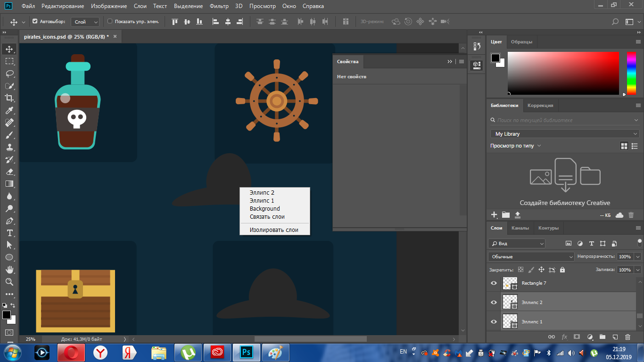This screenshot has height=362, width=644.
Task: Click the foreground color swatch in Color panel
Action: pyautogui.click(x=495, y=58)
